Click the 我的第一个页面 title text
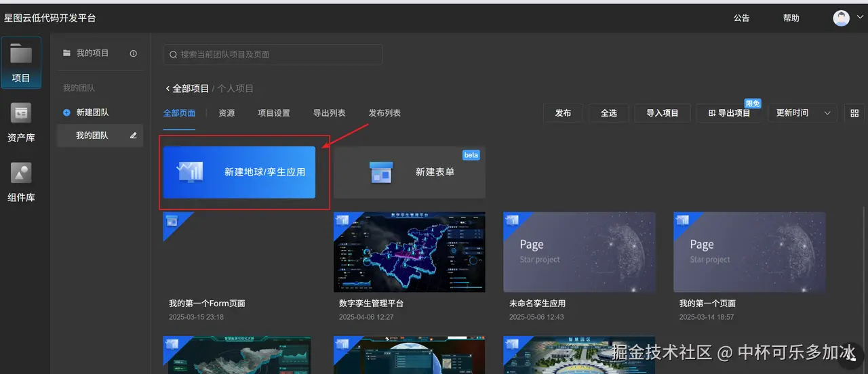868x374 pixels. tap(707, 304)
